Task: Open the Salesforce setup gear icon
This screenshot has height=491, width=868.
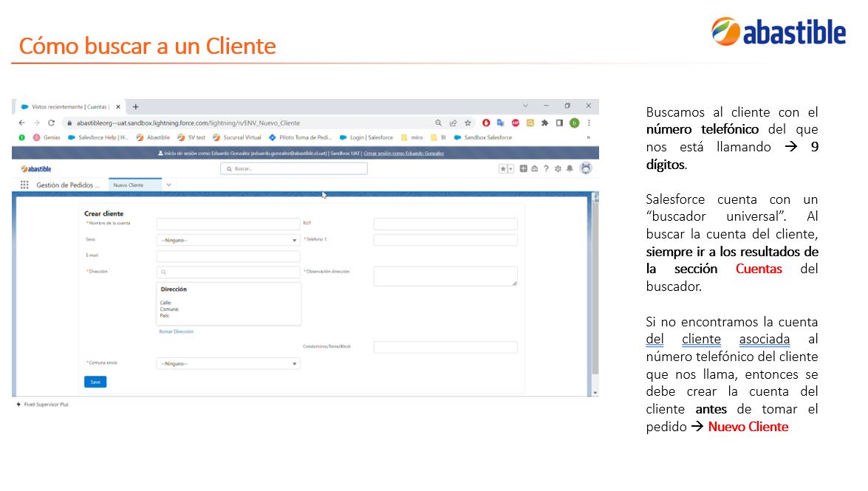Action: click(558, 169)
